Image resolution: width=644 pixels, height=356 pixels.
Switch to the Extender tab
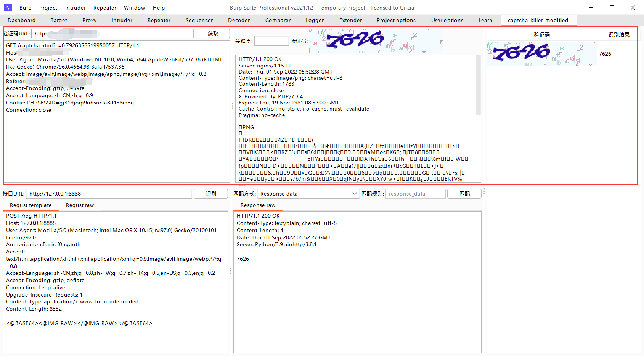[350, 20]
